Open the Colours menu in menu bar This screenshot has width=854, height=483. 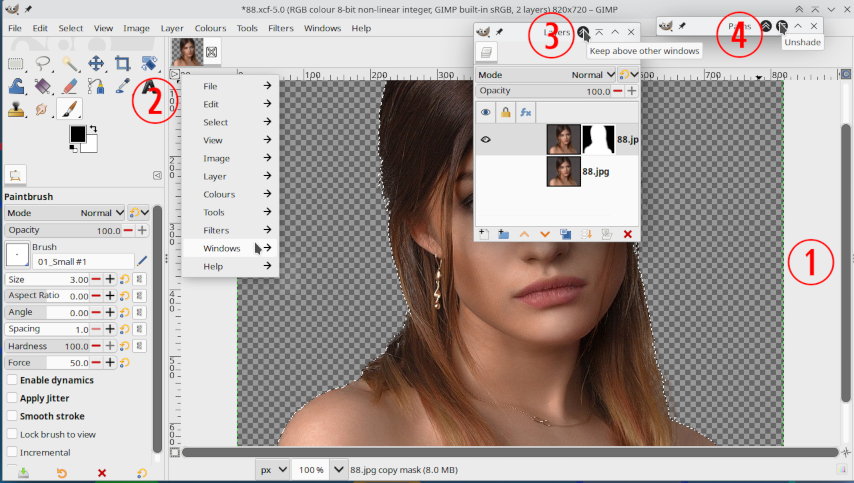pos(210,28)
